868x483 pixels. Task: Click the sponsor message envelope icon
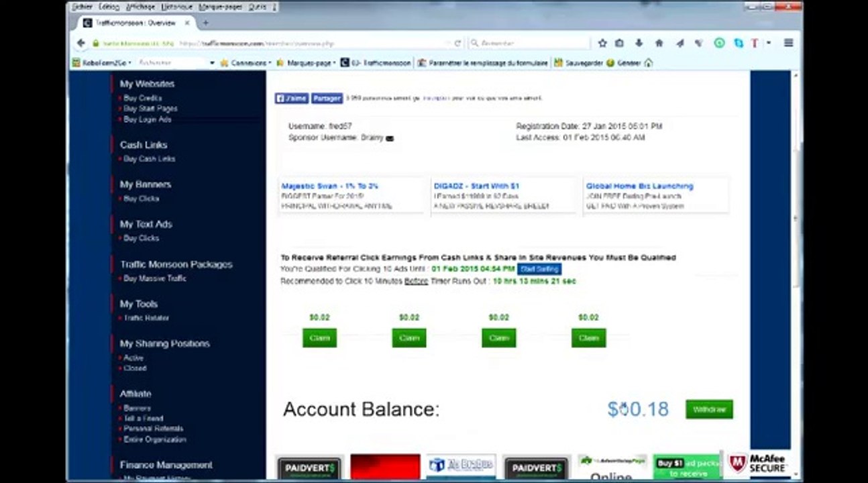pyautogui.click(x=390, y=138)
